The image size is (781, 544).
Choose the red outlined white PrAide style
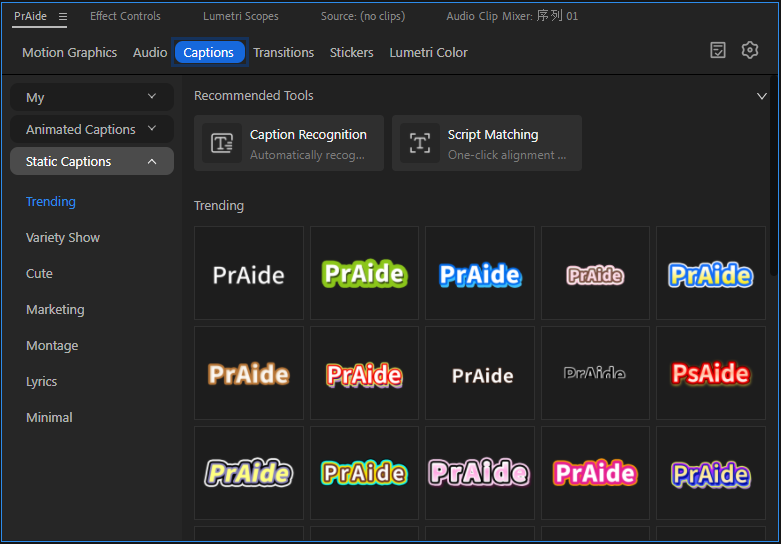coord(364,373)
